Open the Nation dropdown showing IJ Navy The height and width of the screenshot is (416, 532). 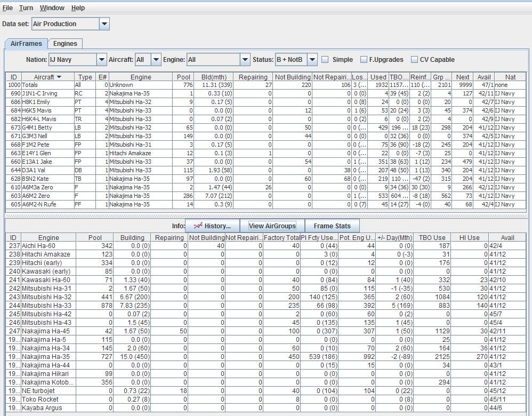[101, 59]
